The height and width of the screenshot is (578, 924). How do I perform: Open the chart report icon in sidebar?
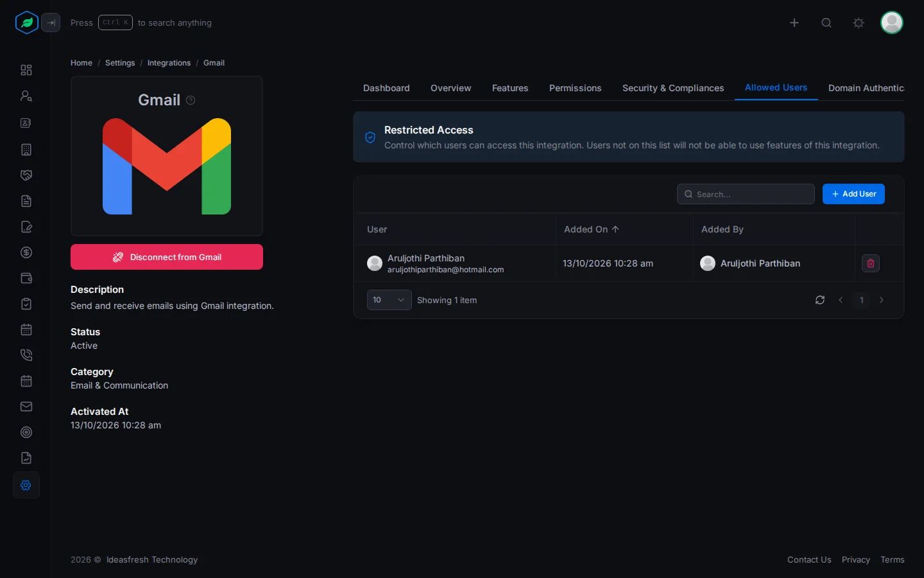[26, 458]
